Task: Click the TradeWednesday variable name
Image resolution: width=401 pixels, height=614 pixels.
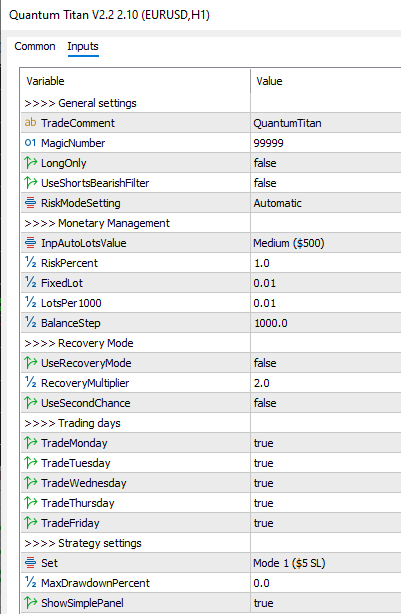Action: click(x=84, y=483)
